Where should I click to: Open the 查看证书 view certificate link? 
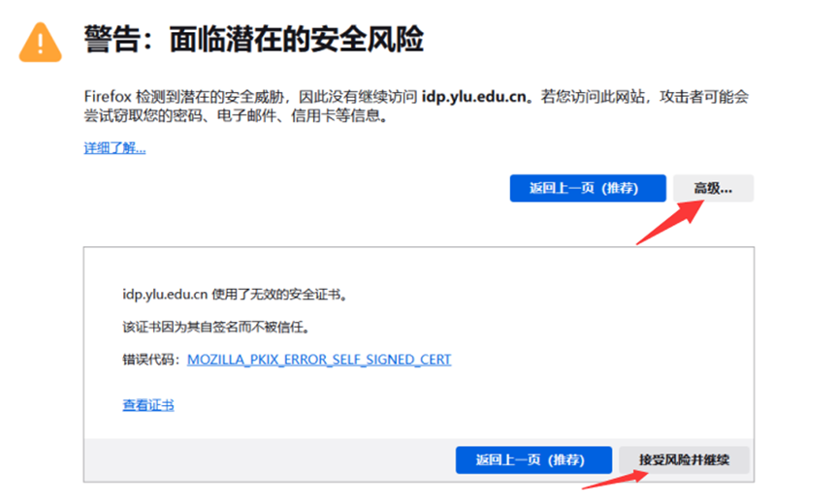click(x=148, y=405)
